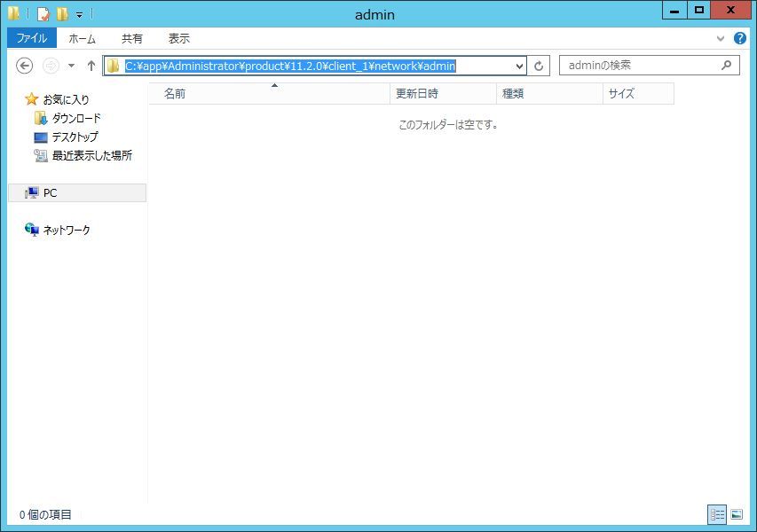The image size is (757, 532).
Task: Click the New Folder icon in title bar
Action: (x=62, y=14)
